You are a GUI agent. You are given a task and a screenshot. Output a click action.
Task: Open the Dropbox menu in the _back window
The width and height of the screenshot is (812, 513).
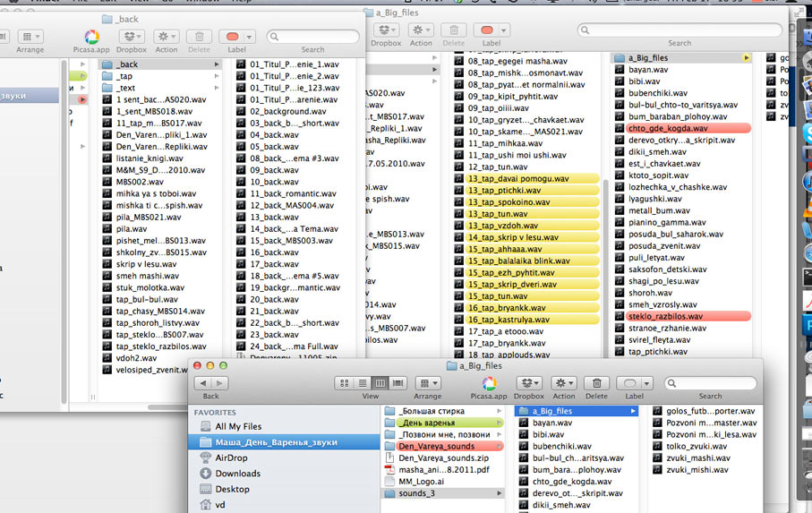[132, 37]
